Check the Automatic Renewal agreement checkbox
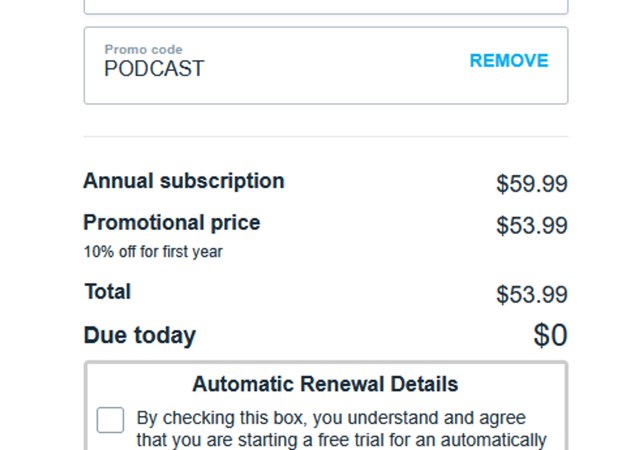The width and height of the screenshot is (640, 450). (110, 420)
